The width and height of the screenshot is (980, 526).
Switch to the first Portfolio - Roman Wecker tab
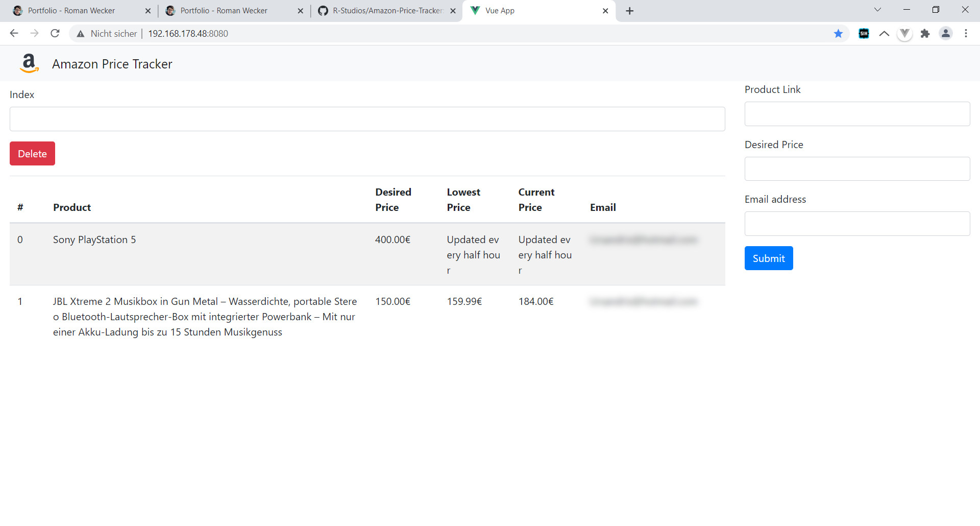pos(71,11)
